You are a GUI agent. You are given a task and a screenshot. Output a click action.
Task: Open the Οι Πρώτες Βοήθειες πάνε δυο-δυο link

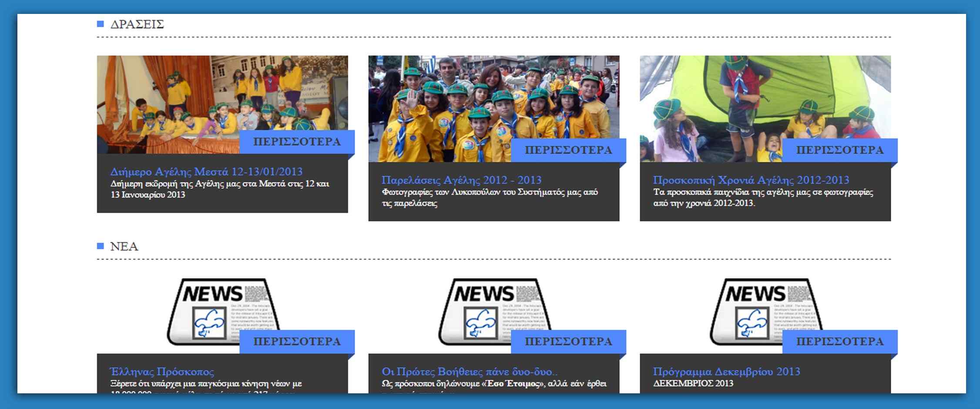point(469,372)
